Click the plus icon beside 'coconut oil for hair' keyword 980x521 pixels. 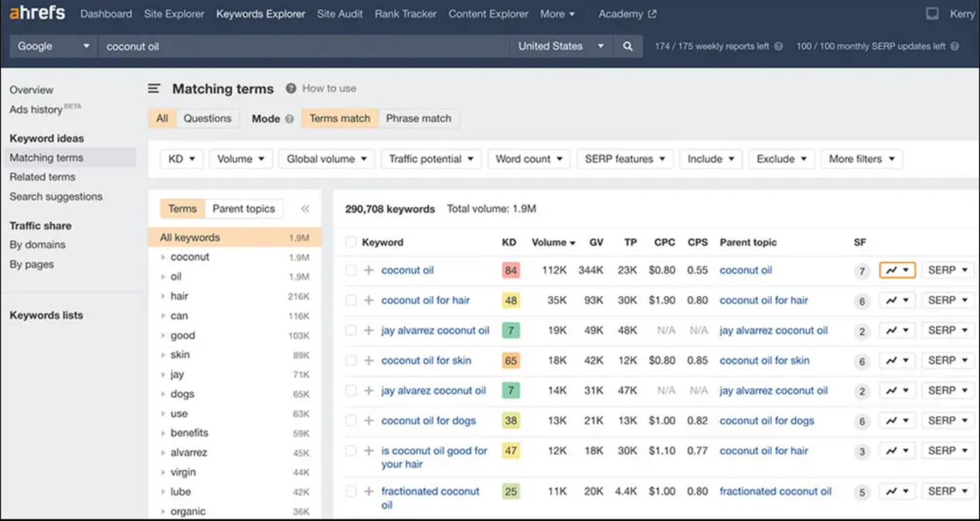(369, 301)
